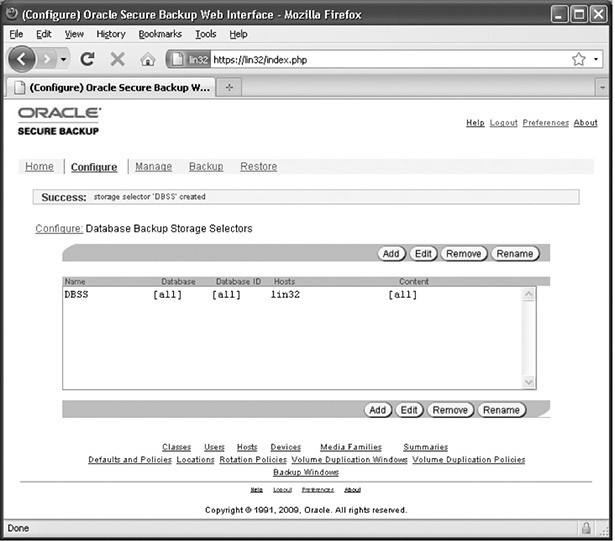The image size is (615, 541).
Task: Open the Media Families link
Action: pos(351,447)
